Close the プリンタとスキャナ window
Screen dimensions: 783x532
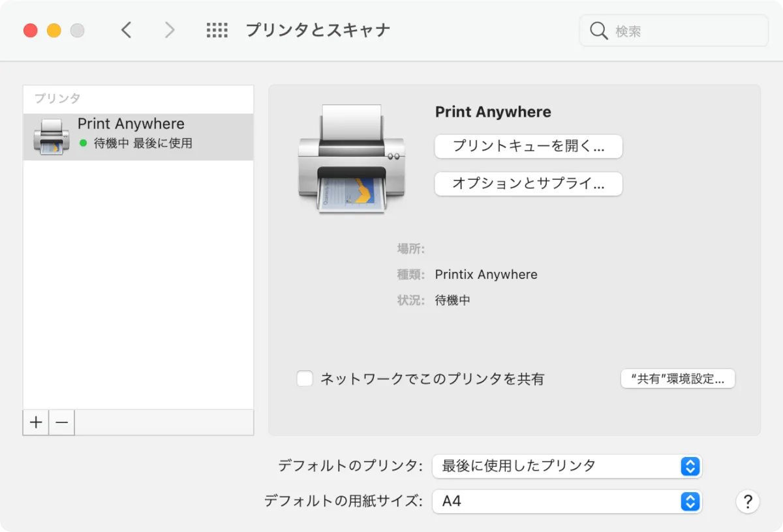click(x=31, y=31)
